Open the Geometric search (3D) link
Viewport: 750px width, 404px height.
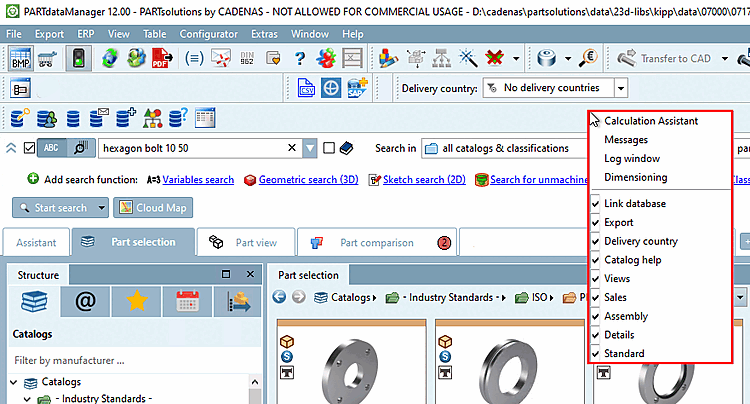(309, 180)
